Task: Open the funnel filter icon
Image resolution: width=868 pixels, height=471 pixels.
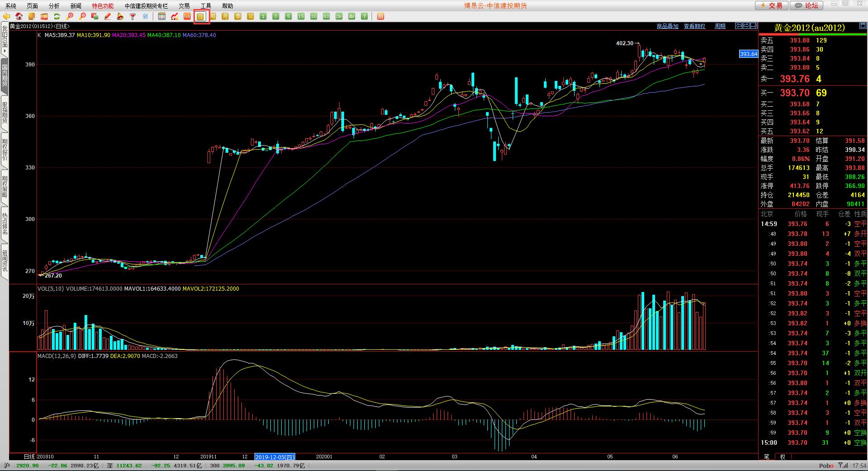Action: (133, 17)
